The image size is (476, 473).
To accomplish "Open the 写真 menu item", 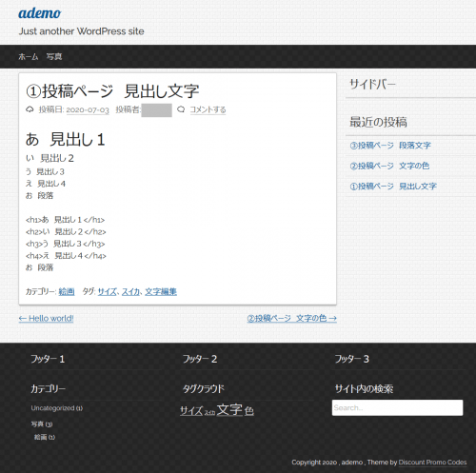I will click(54, 57).
